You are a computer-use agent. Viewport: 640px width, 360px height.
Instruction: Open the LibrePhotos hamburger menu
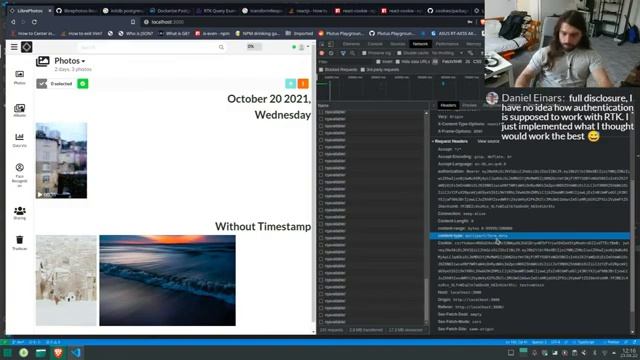(x=14, y=47)
